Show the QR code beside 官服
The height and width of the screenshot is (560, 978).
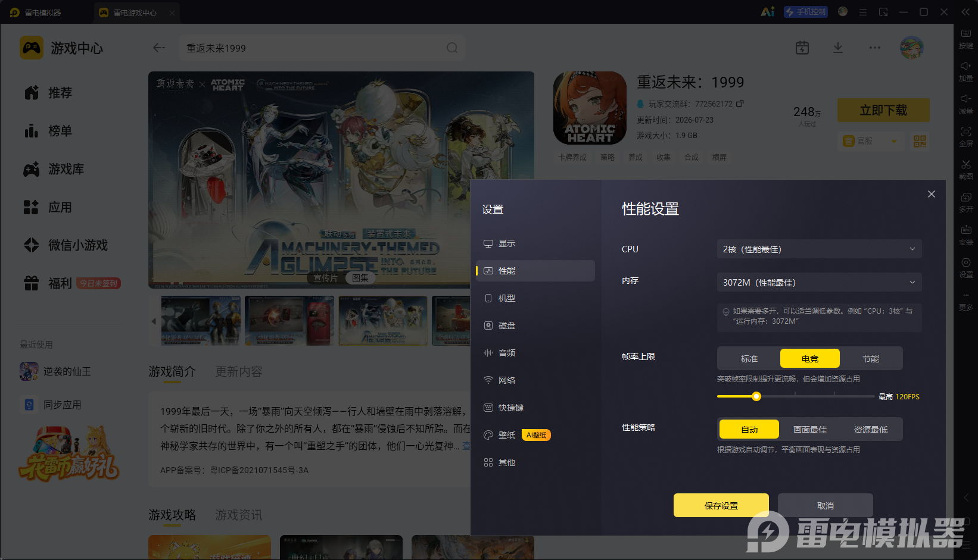pyautogui.click(x=920, y=141)
